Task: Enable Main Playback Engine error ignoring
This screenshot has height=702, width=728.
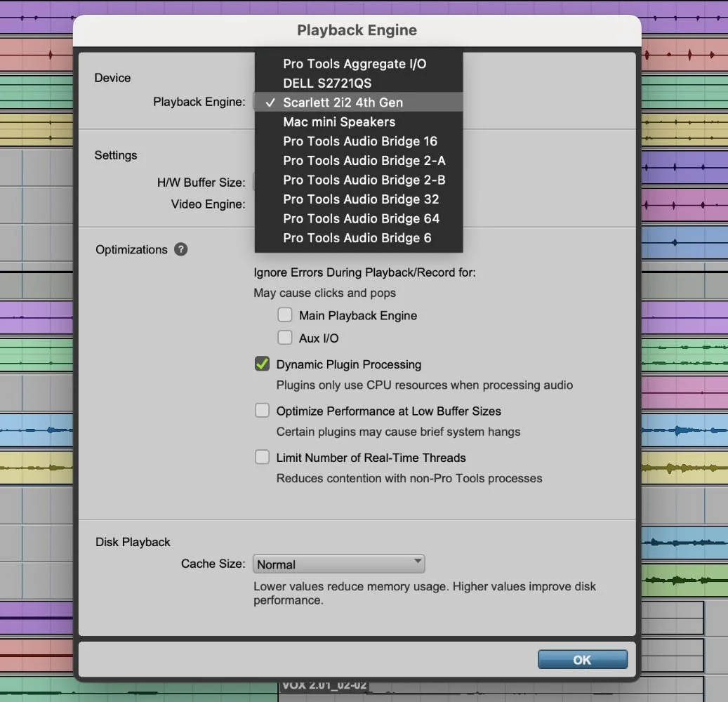Action: tap(284, 314)
